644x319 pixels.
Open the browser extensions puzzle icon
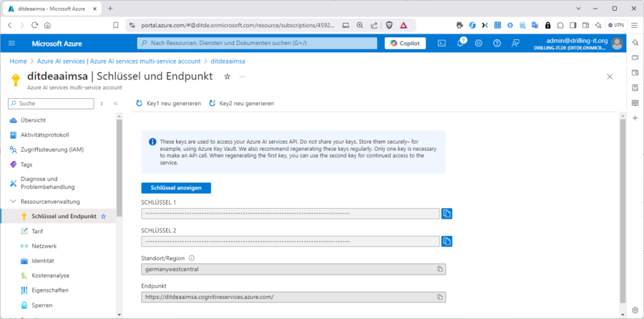tap(560, 25)
